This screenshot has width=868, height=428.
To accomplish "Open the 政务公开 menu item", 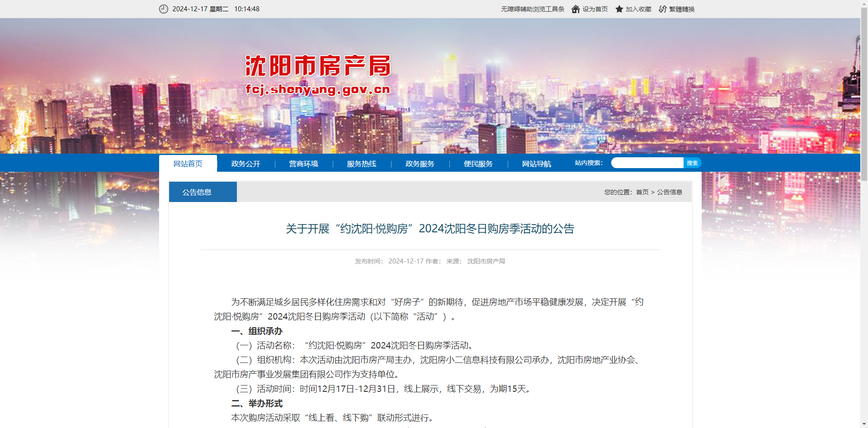I will point(245,164).
